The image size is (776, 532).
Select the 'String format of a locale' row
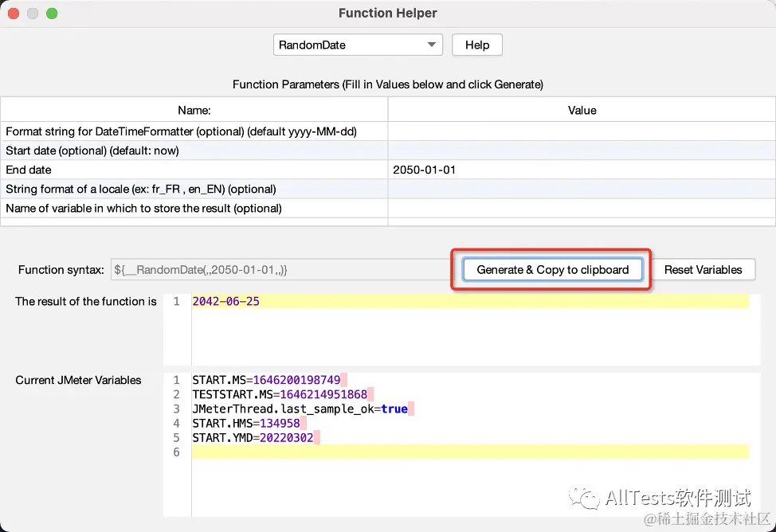tap(194, 189)
